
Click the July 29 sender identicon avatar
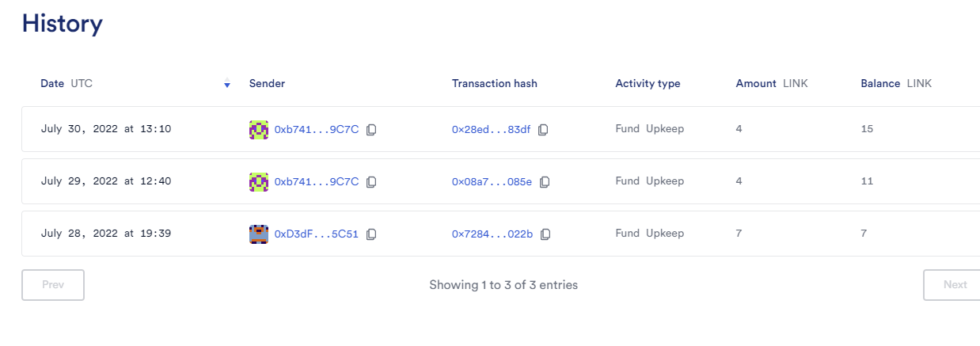coord(259,181)
